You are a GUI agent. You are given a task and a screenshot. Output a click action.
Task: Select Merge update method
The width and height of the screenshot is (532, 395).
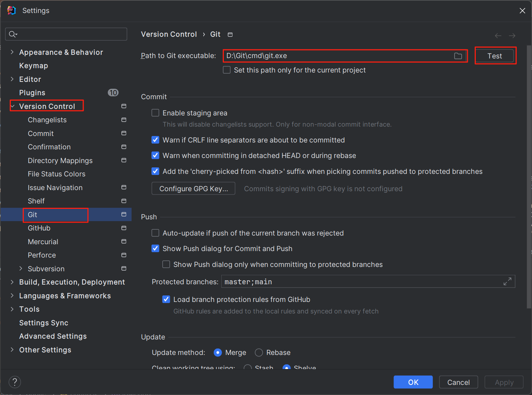[x=218, y=352]
